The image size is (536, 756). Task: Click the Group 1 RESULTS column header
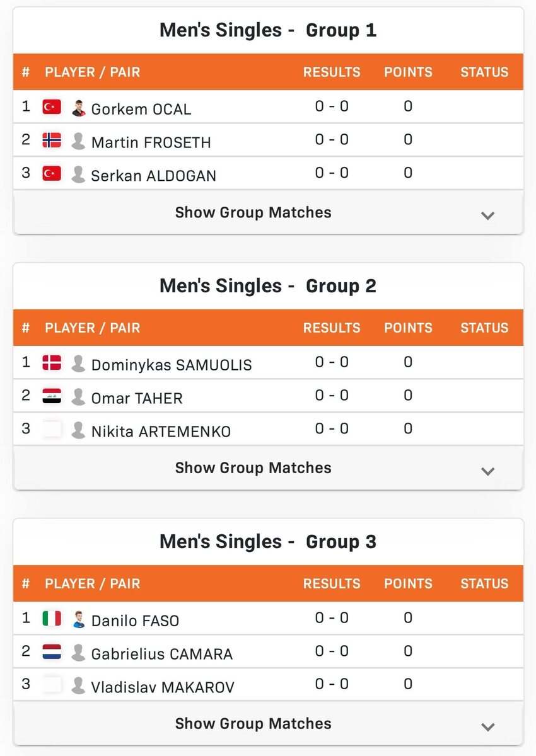332,72
